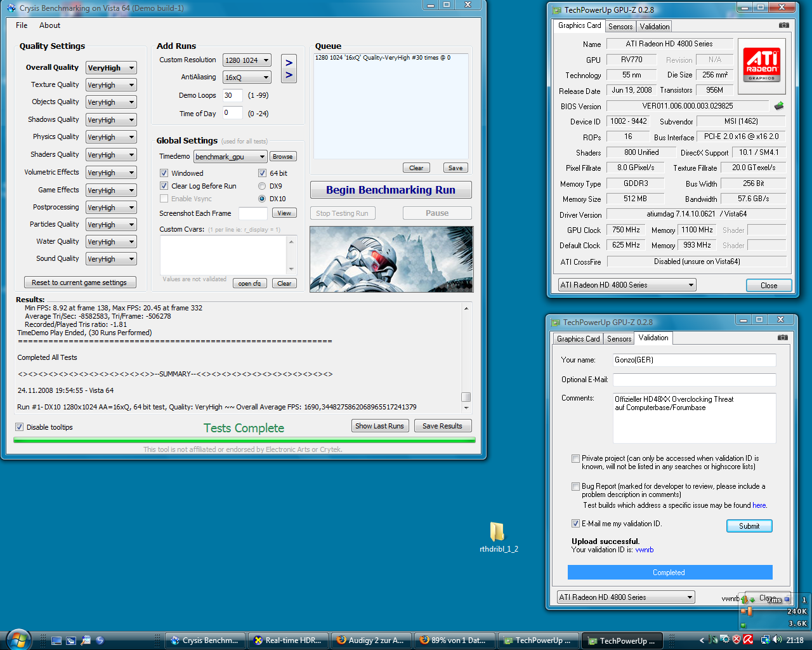The height and width of the screenshot is (650, 812).
Task: Click the Crysis Benchmarking title bar icon
Action: [x=11, y=8]
